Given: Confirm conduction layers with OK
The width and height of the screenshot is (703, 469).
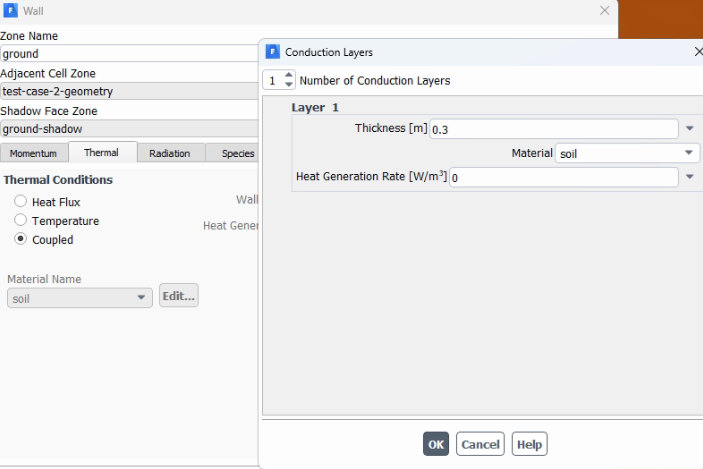Looking at the screenshot, I should [436, 444].
